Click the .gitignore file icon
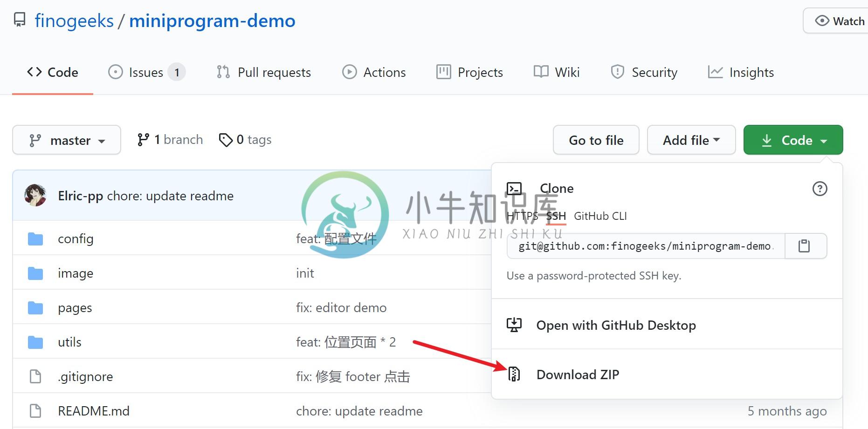868x429 pixels. click(x=35, y=376)
